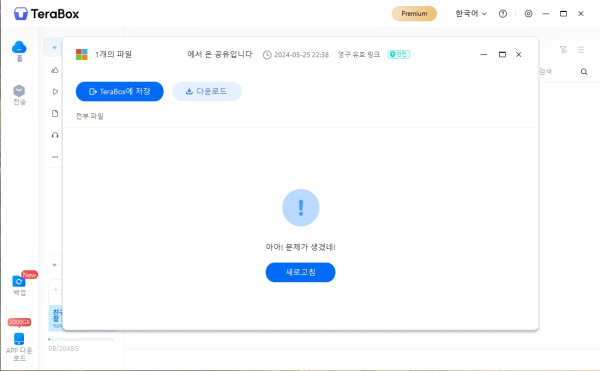
Task: Click the 다운로드 button
Action: click(207, 91)
